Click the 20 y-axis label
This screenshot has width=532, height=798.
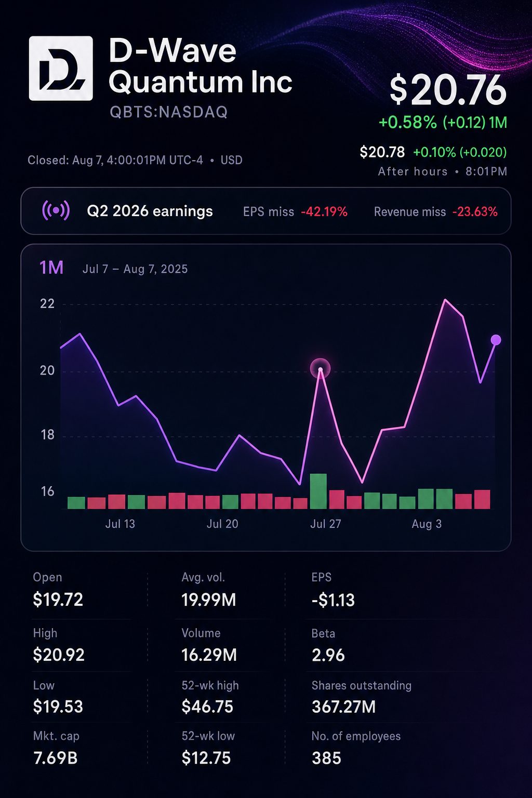point(47,370)
